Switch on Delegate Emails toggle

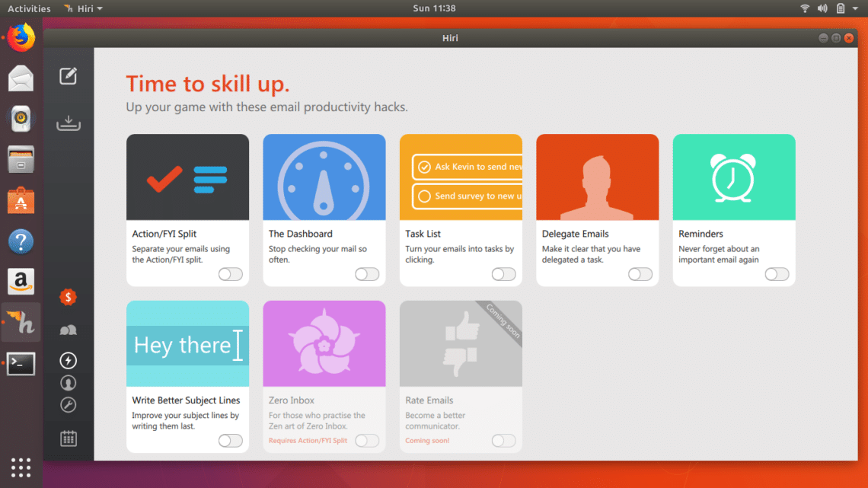(640, 274)
